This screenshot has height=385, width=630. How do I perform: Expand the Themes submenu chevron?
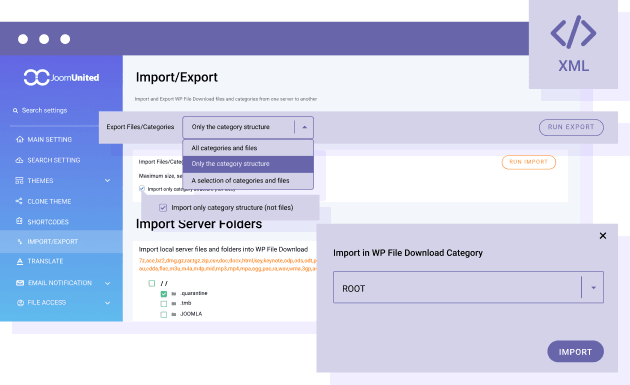108,180
